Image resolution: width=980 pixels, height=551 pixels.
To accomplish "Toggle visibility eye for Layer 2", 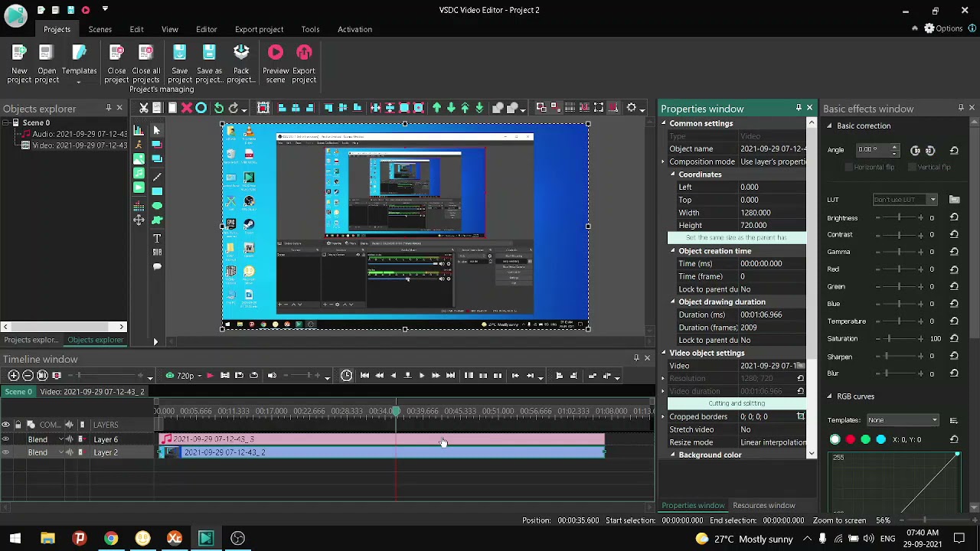I will (5, 452).
